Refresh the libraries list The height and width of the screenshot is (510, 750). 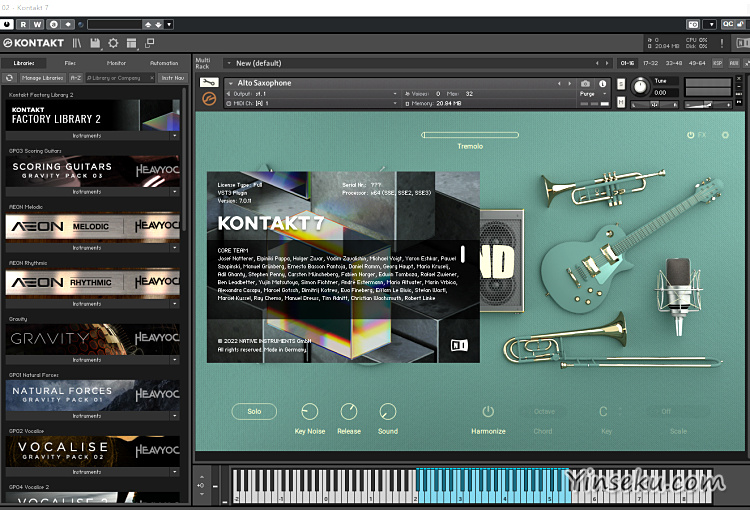coord(10,77)
